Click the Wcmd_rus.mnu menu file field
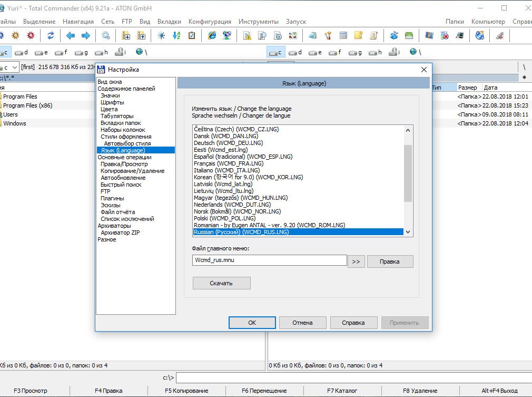This screenshot has height=397, width=532. coord(269,260)
